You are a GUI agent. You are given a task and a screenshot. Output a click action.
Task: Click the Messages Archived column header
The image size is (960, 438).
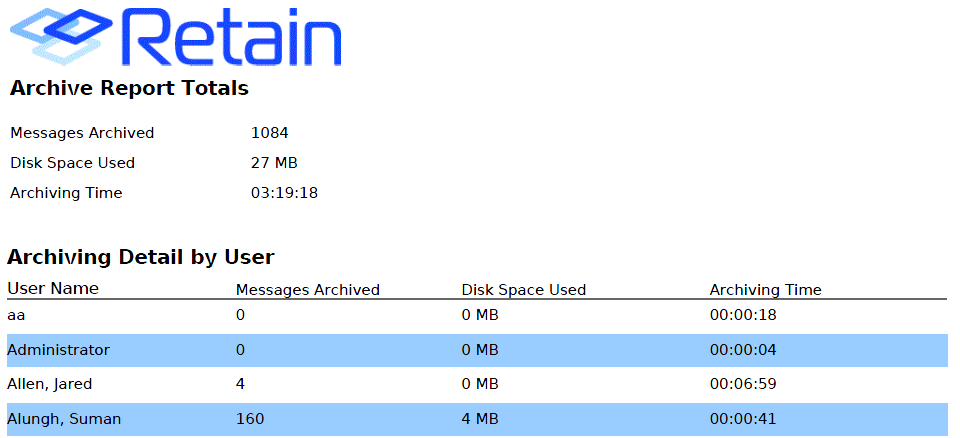(x=307, y=290)
